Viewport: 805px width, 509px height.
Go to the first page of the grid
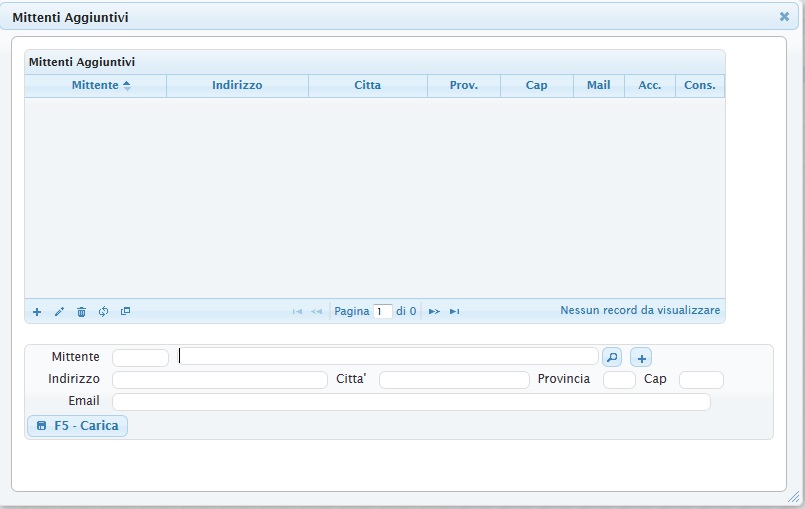(297, 312)
